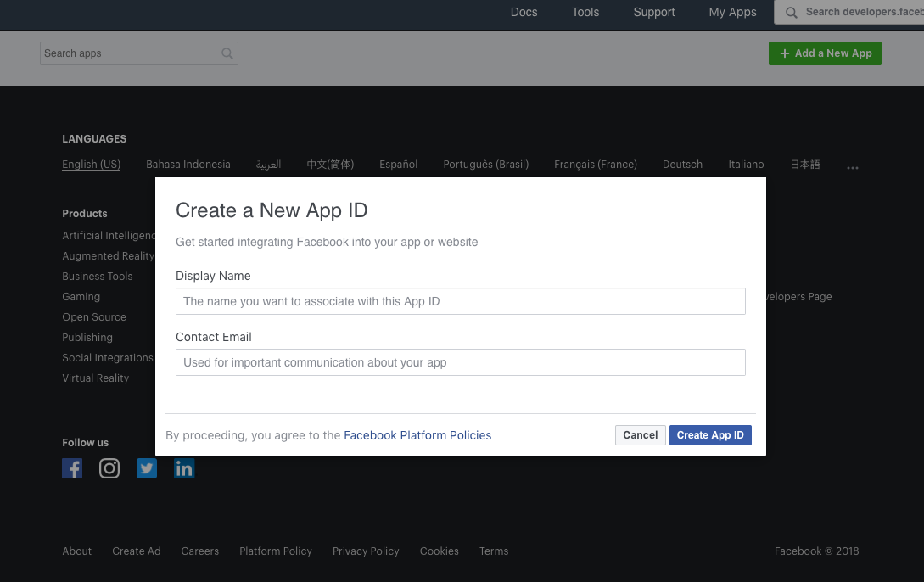Open the LinkedIn social icon
Image resolution: width=924 pixels, height=582 pixels.
tap(184, 468)
